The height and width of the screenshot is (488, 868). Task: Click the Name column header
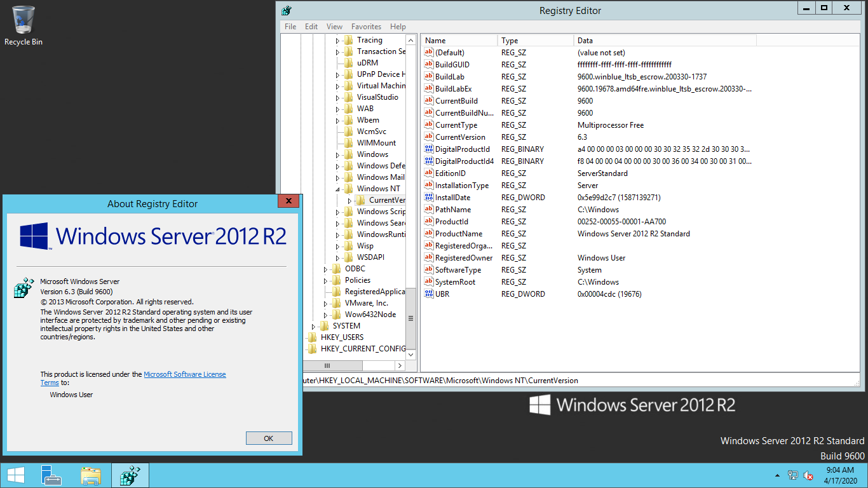[459, 41]
